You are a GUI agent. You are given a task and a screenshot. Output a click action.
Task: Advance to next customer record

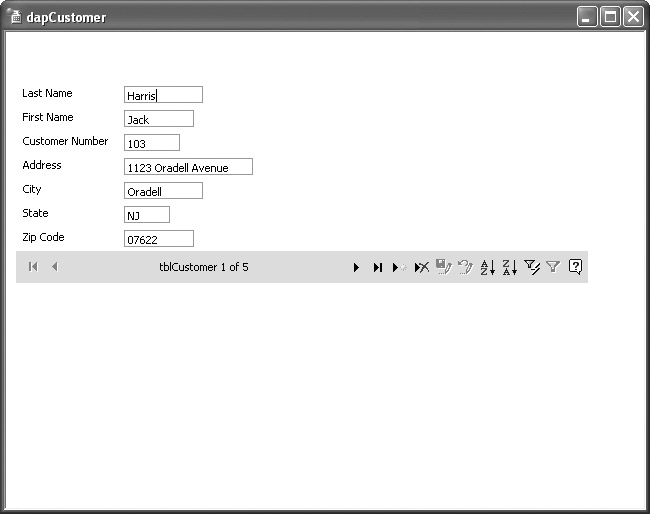pyautogui.click(x=356, y=267)
